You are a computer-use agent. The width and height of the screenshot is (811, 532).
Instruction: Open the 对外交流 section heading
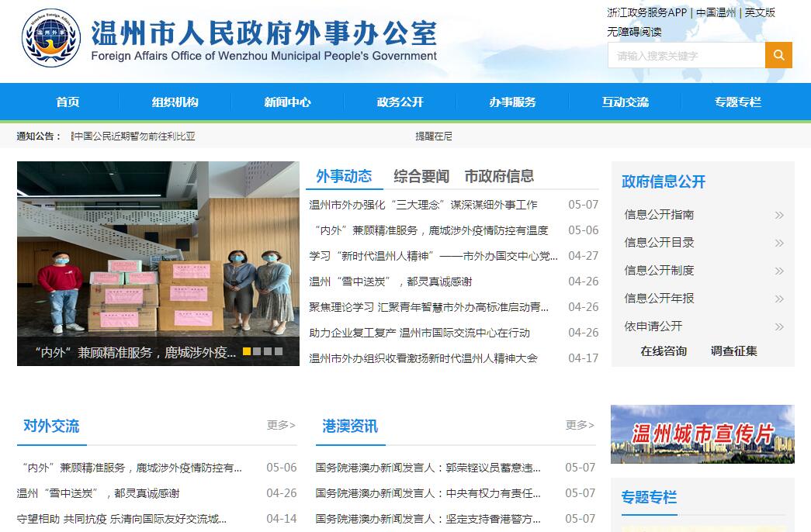51,426
